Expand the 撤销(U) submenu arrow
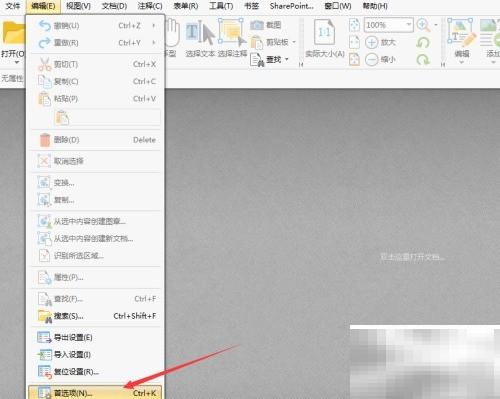The image size is (500, 399). [x=154, y=26]
